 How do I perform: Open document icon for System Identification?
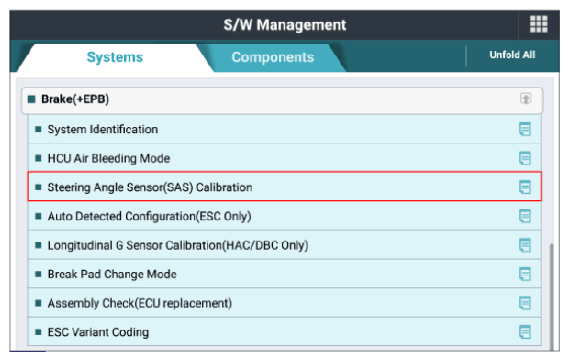tap(525, 129)
